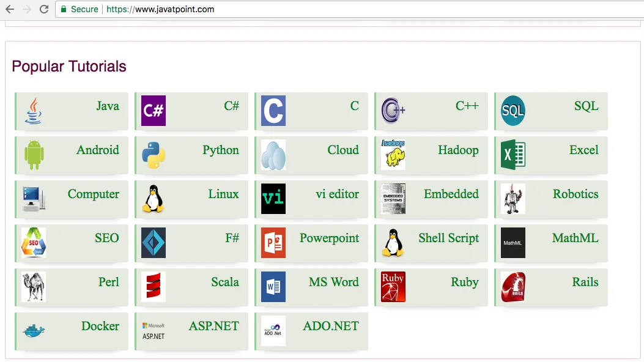
Task: Select the colorful SEO icon
Action: click(33, 243)
